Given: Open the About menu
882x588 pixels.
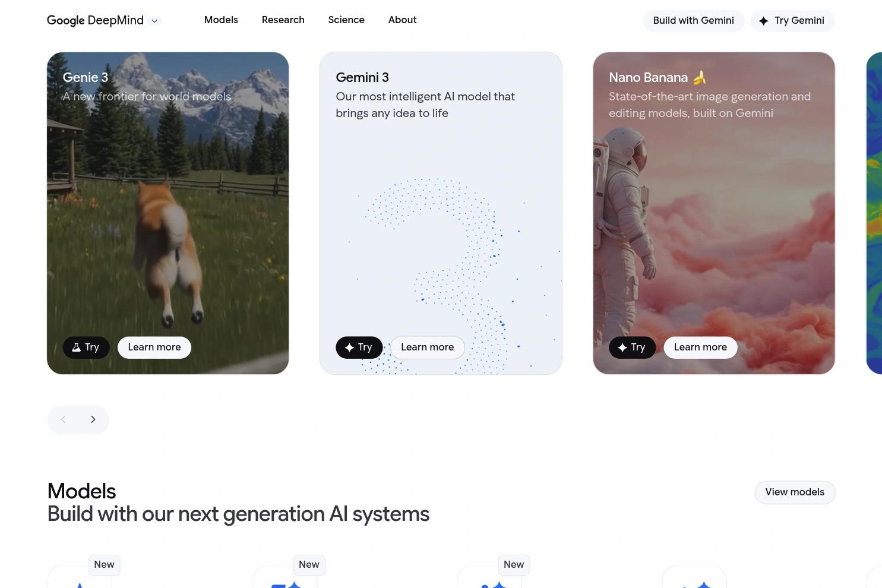Looking at the screenshot, I should [402, 20].
